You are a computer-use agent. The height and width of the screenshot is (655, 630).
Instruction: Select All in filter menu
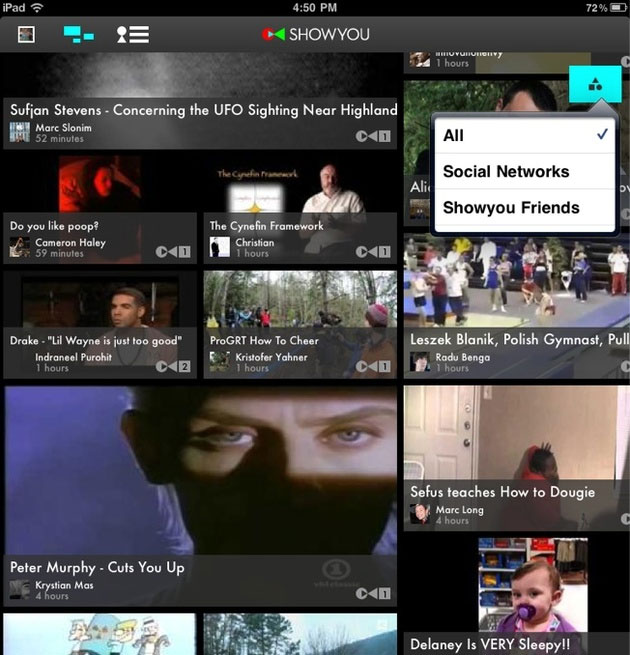pos(525,135)
